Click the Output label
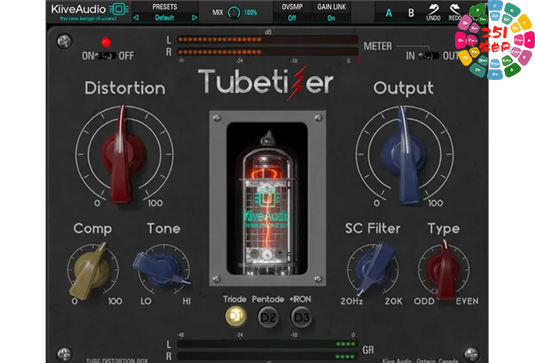This screenshot has height=363, width=535. click(x=403, y=88)
